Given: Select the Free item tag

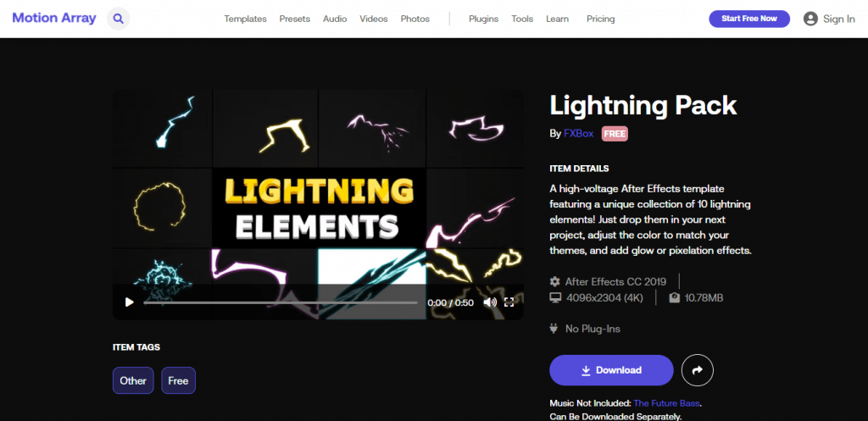Looking at the screenshot, I should click(178, 380).
